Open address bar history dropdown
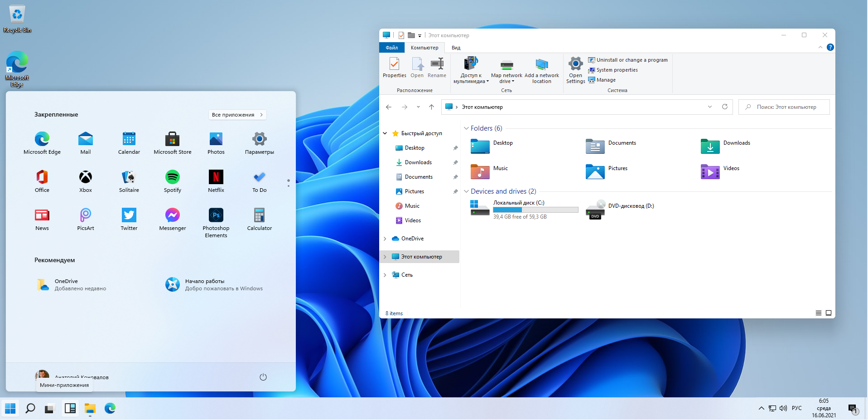Image resolution: width=868 pixels, height=420 pixels. (709, 107)
